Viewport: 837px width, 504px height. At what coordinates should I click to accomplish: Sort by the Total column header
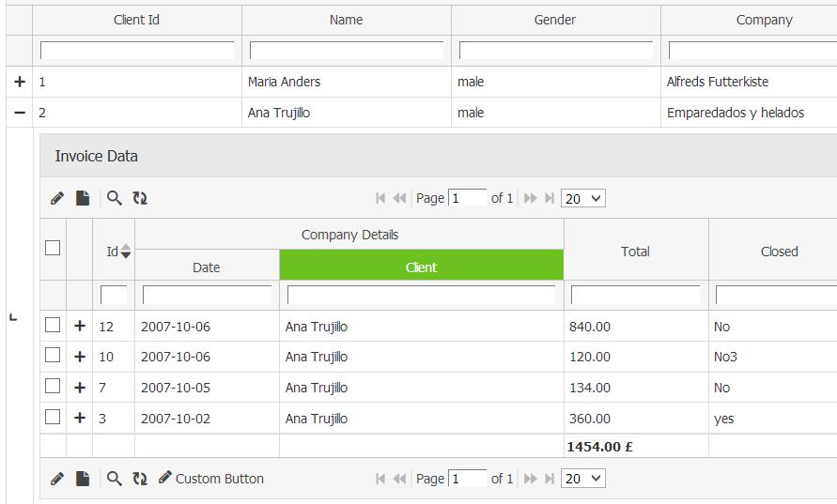coord(635,251)
